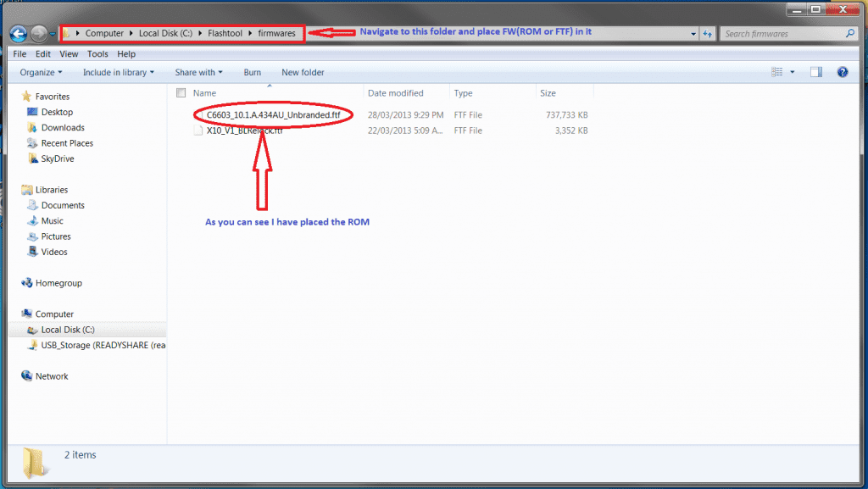This screenshot has width=868, height=489.
Task: Click the Music note icon
Action: click(32, 220)
